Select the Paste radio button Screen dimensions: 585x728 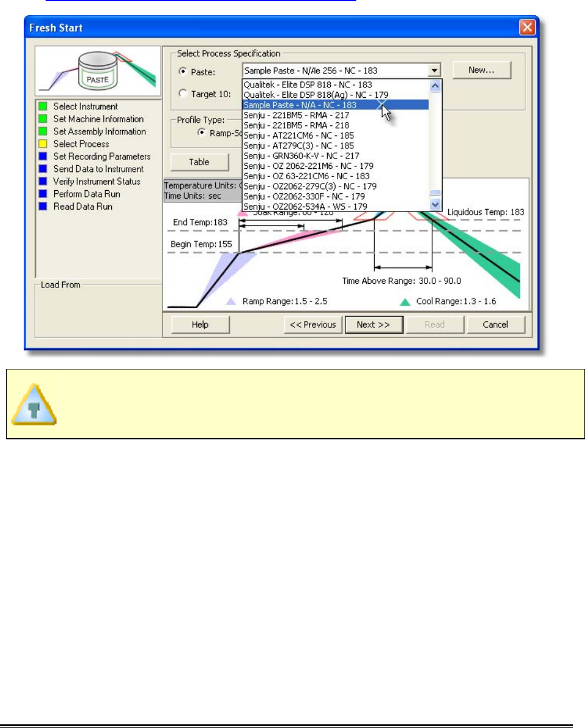[x=183, y=72]
